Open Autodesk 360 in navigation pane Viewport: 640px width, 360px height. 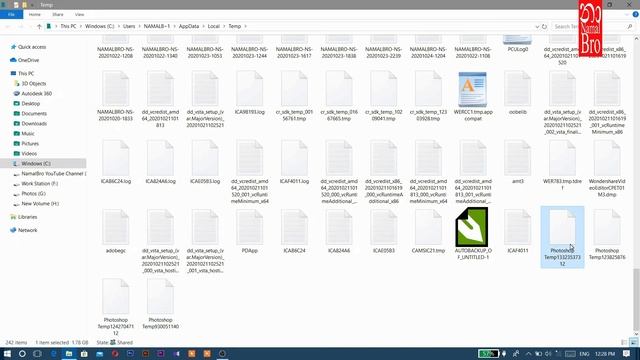(x=36, y=93)
